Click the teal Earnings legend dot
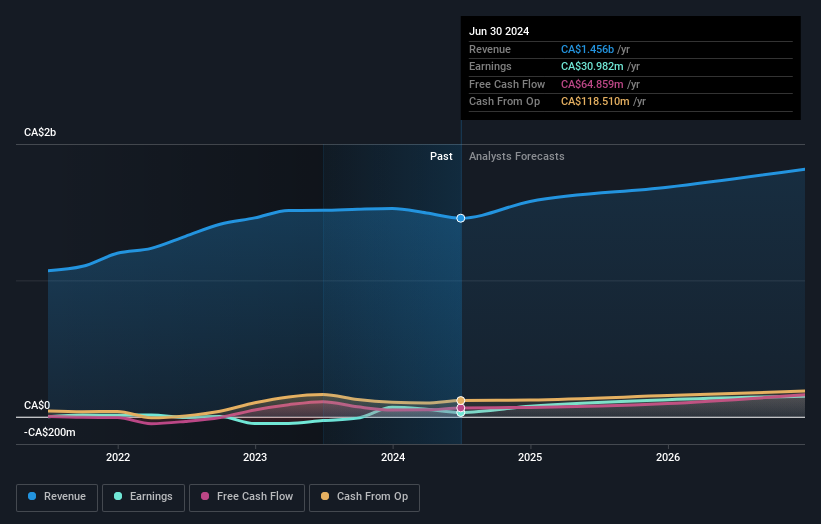821x524 pixels. coord(118,496)
